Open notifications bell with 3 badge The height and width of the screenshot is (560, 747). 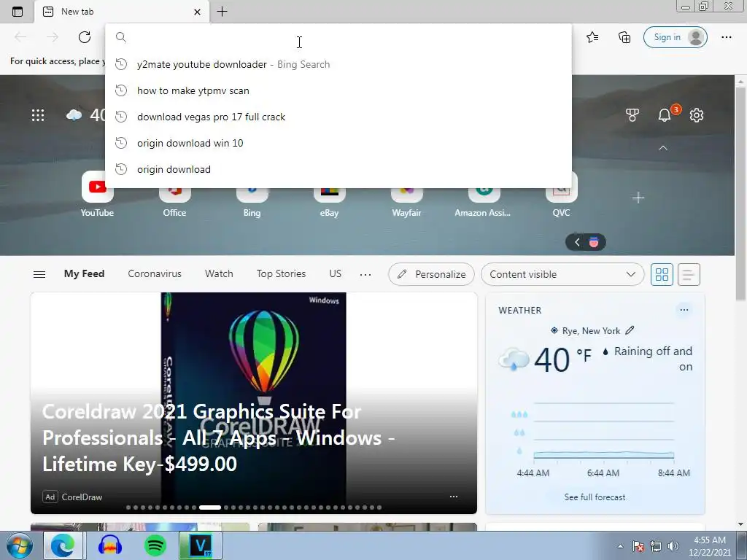click(x=665, y=114)
